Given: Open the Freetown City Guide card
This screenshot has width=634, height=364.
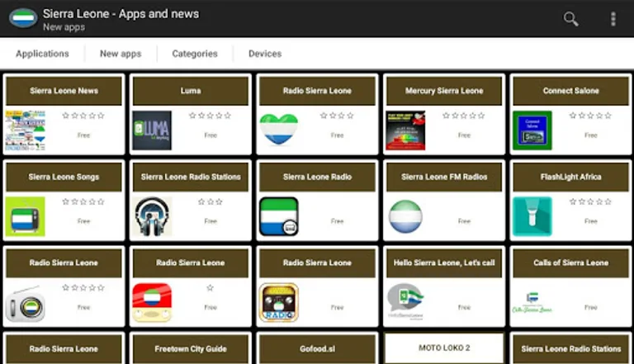Looking at the screenshot, I should tap(191, 348).
